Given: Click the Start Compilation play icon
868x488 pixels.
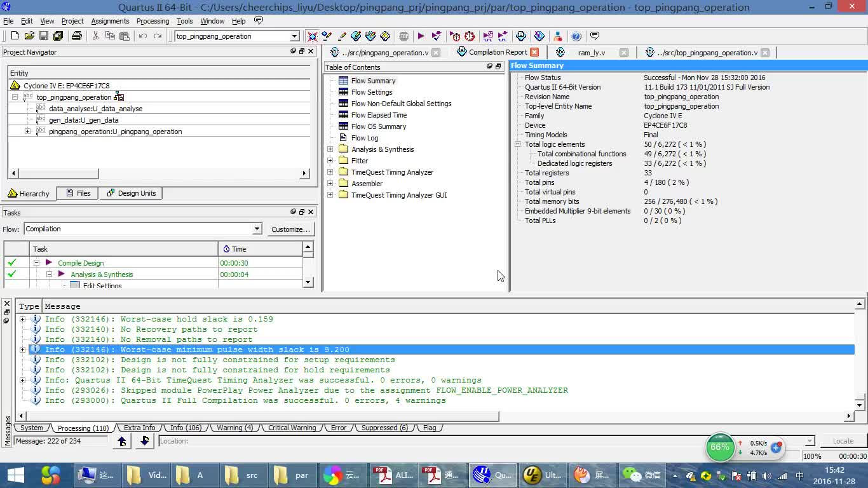Looking at the screenshot, I should pyautogui.click(x=421, y=36).
